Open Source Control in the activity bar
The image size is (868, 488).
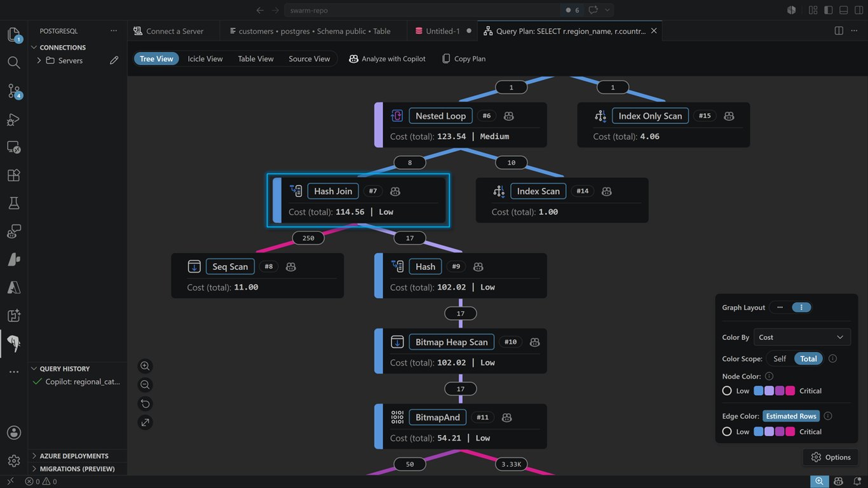[x=13, y=91]
